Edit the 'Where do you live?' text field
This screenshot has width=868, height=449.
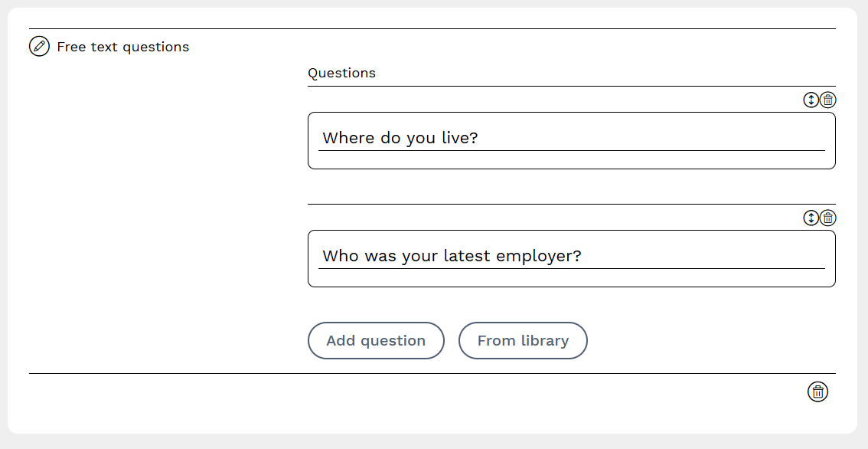[571, 139]
